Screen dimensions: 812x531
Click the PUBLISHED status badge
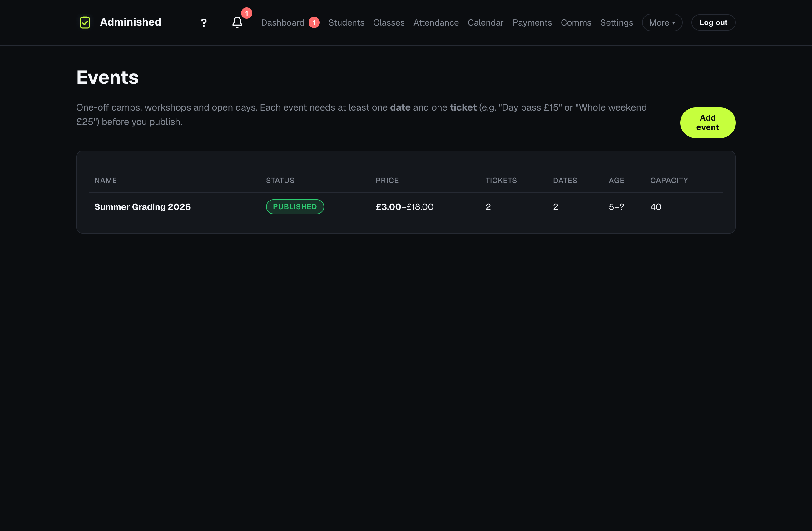pyautogui.click(x=295, y=207)
